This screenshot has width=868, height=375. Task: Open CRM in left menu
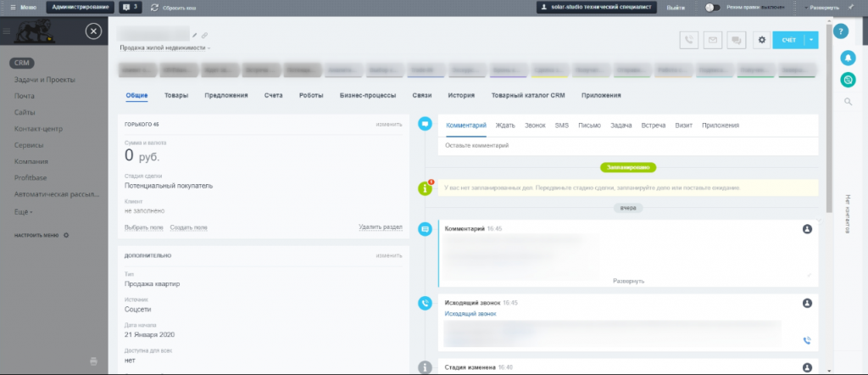coord(21,63)
